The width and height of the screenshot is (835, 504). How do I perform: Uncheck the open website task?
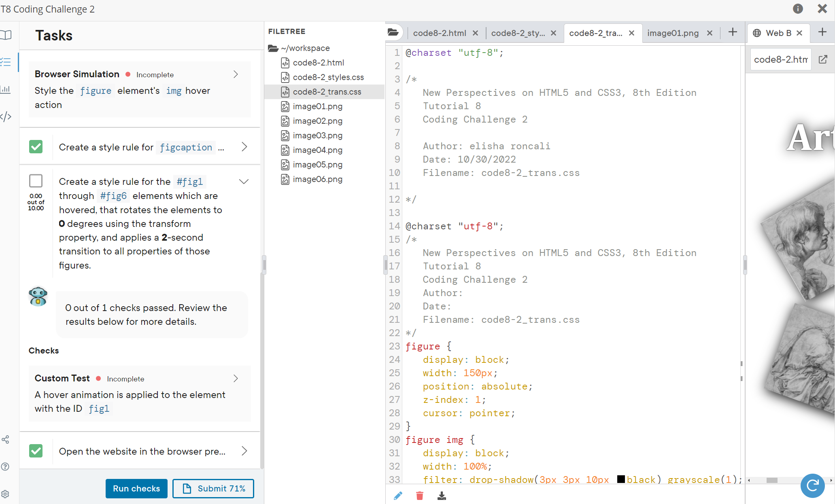(36, 451)
